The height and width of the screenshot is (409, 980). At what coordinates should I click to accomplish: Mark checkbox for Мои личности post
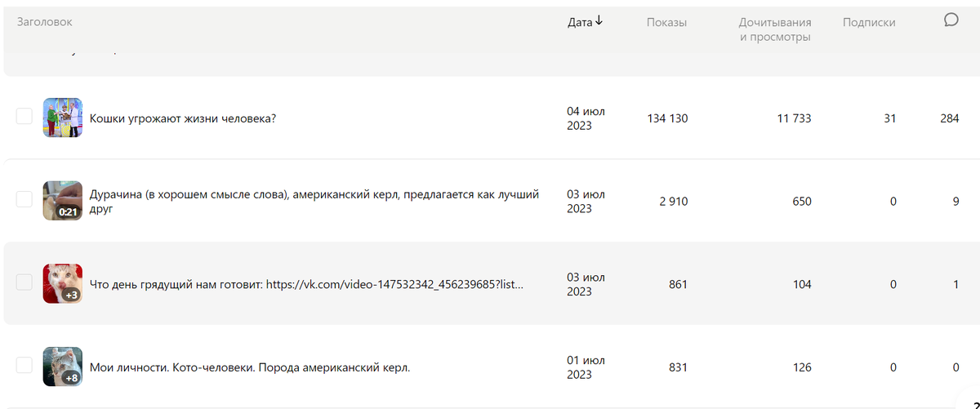(x=24, y=365)
